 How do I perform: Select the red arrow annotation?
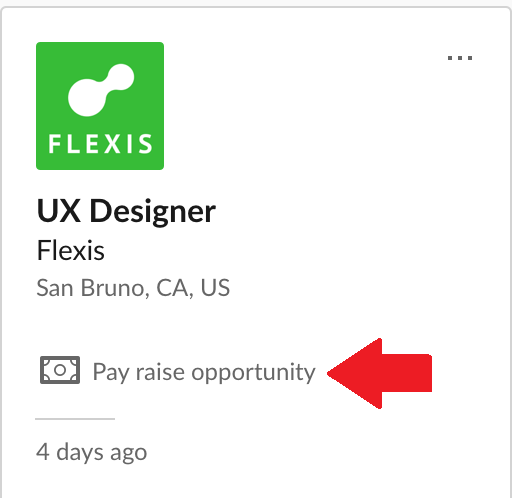379,373
